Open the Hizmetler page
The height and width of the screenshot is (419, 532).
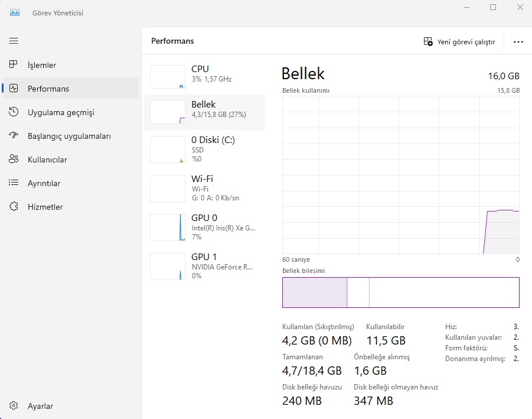coord(70,207)
